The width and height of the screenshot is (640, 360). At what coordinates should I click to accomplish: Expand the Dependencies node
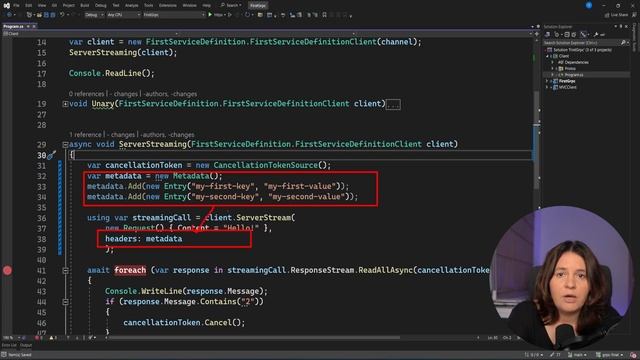coord(553,62)
